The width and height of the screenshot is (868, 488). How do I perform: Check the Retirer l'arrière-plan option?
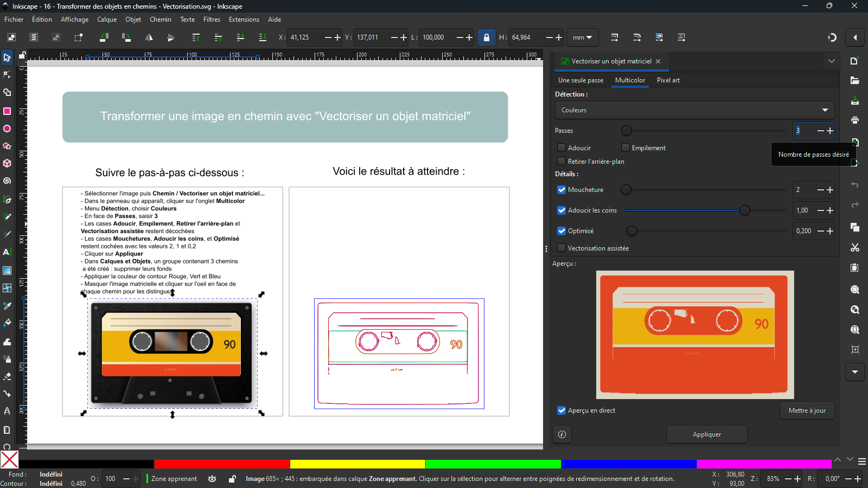pos(561,161)
